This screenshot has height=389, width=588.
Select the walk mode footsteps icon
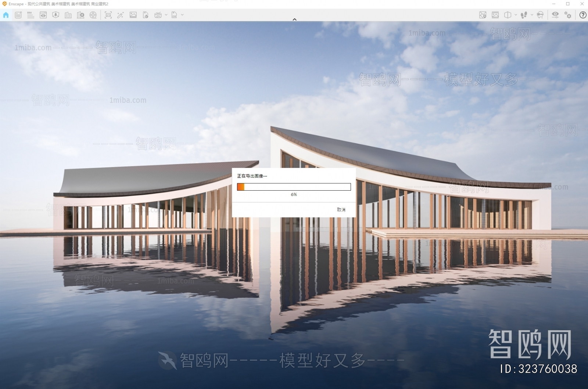coord(524,15)
